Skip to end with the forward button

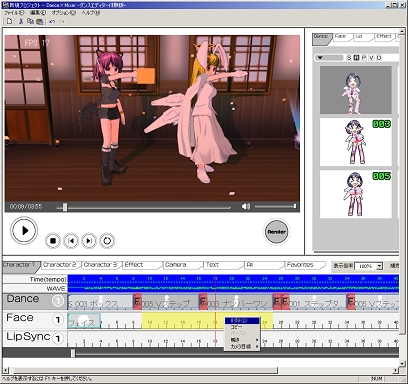point(89,241)
